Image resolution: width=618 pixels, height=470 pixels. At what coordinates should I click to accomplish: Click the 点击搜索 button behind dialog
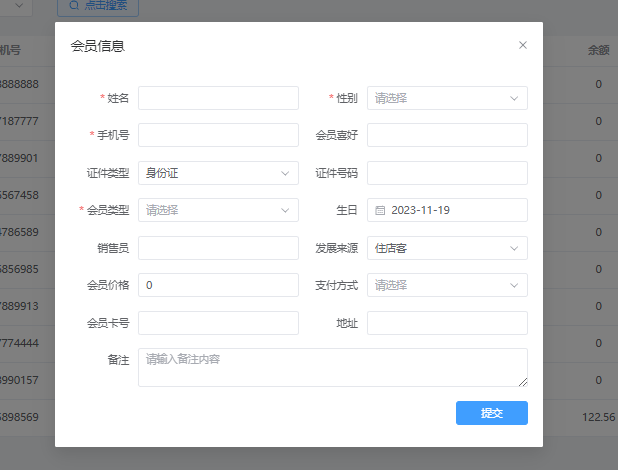click(x=98, y=6)
